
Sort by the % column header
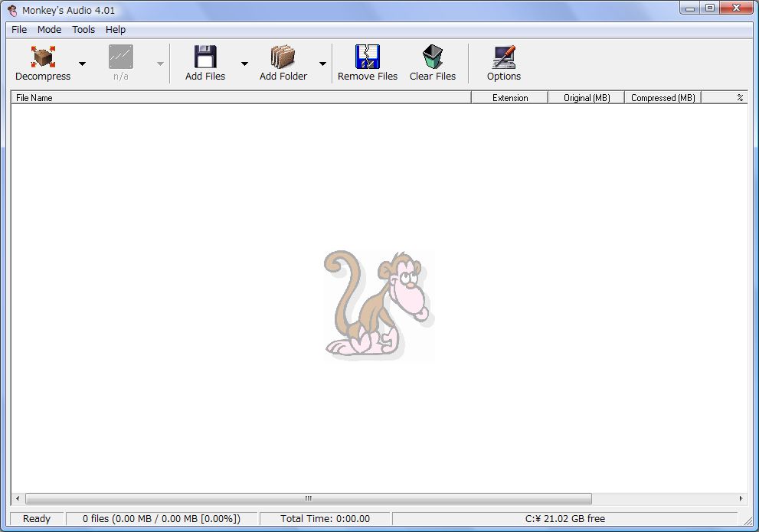[725, 98]
